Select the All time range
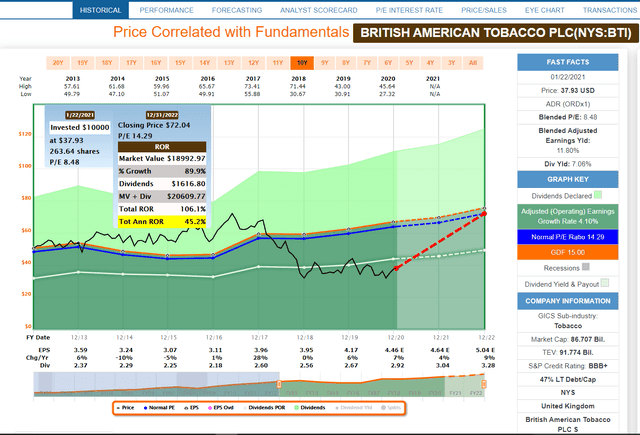This screenshot has width=640, height=435. tap(473, 63)
